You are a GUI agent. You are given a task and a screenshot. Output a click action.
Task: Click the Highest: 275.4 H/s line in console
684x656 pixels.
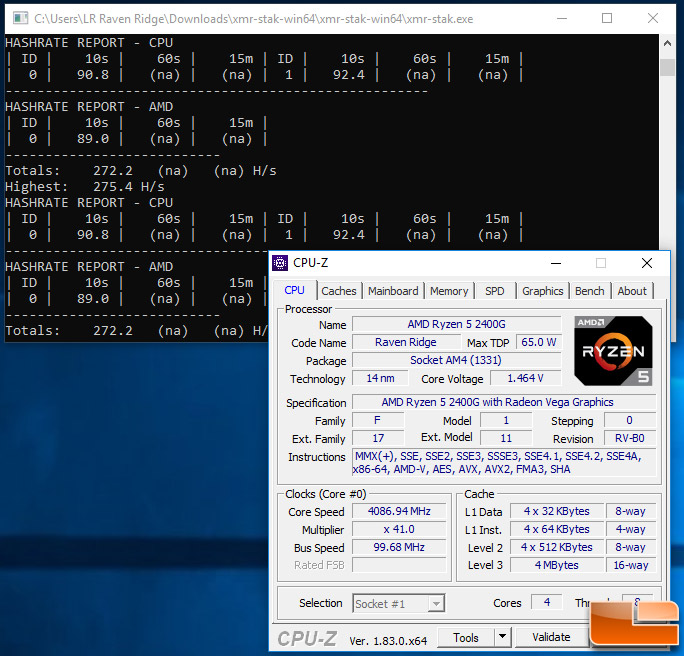(85, 187)
